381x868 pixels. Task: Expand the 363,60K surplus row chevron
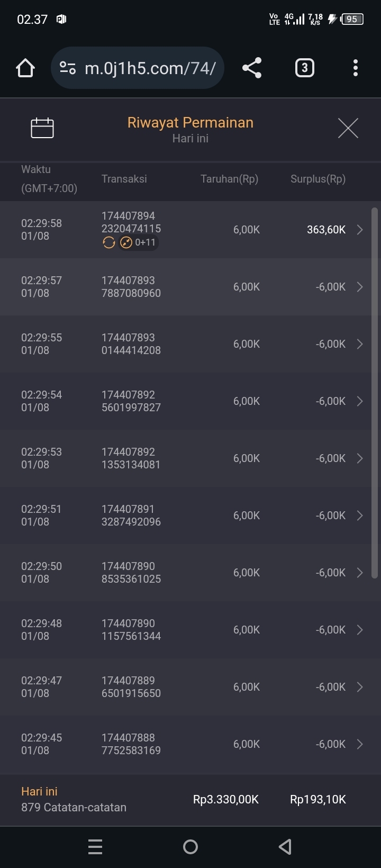(x=360, y=230)
